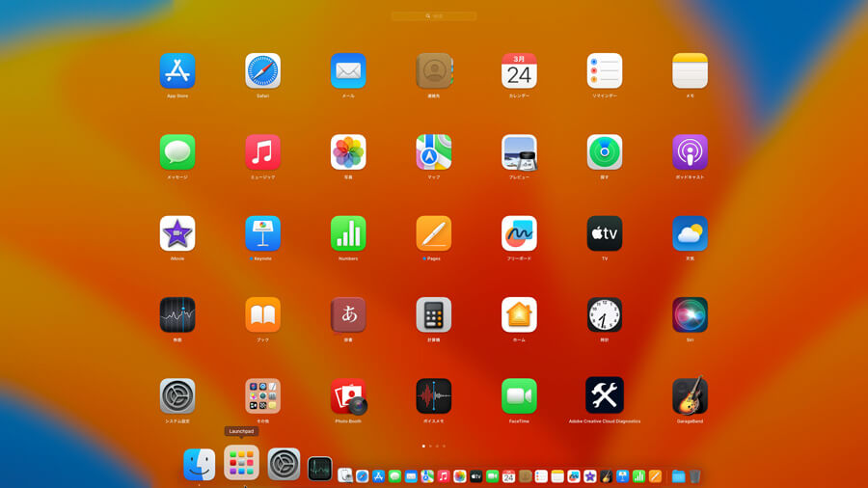This screenshot has height=488, width=868.
Task: Open Finder from the Dock
Action: point(200,464)
